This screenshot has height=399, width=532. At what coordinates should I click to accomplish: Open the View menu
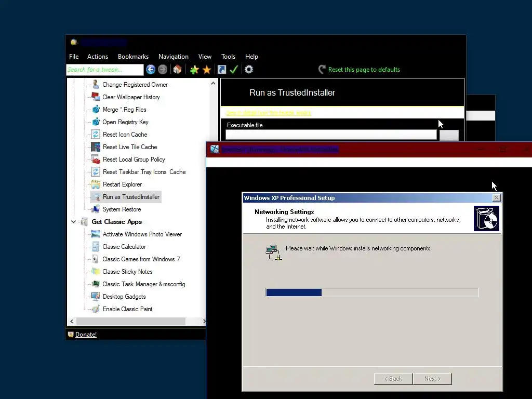(205, 57)
